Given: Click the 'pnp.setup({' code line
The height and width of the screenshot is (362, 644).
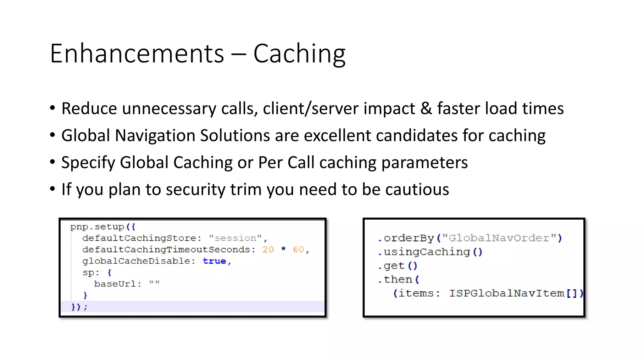Looking at the screenshot, I should coord(103,227).
